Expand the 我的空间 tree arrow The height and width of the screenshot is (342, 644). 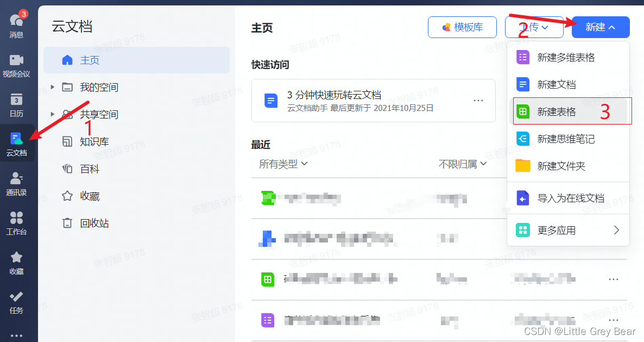(x=52, y=87)
